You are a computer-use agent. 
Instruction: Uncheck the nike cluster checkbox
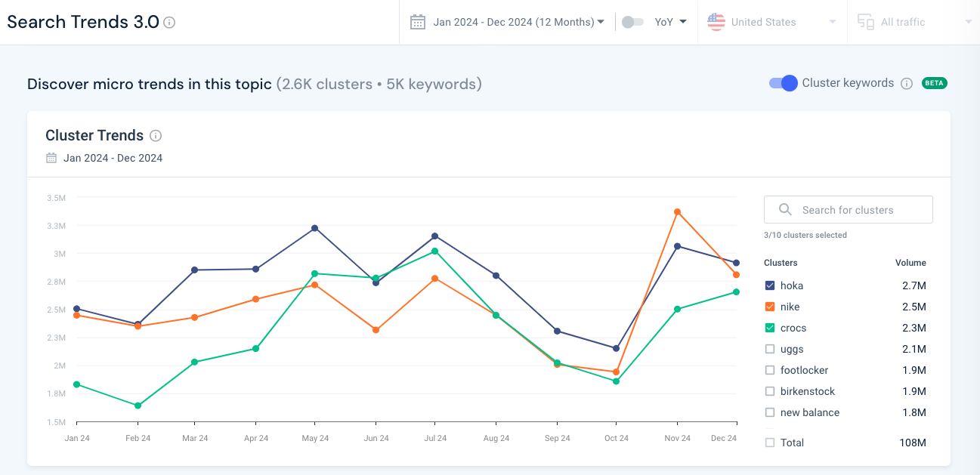click(x=770, y=307)
